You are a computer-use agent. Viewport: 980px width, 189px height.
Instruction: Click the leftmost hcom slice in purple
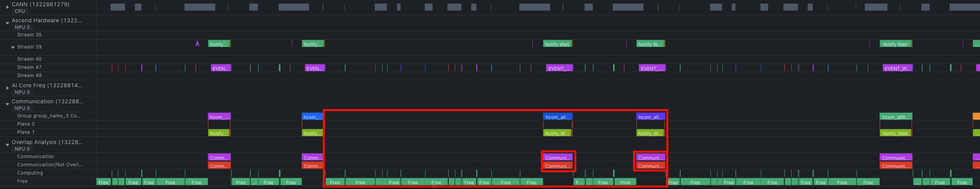click(x=219, y=117)
